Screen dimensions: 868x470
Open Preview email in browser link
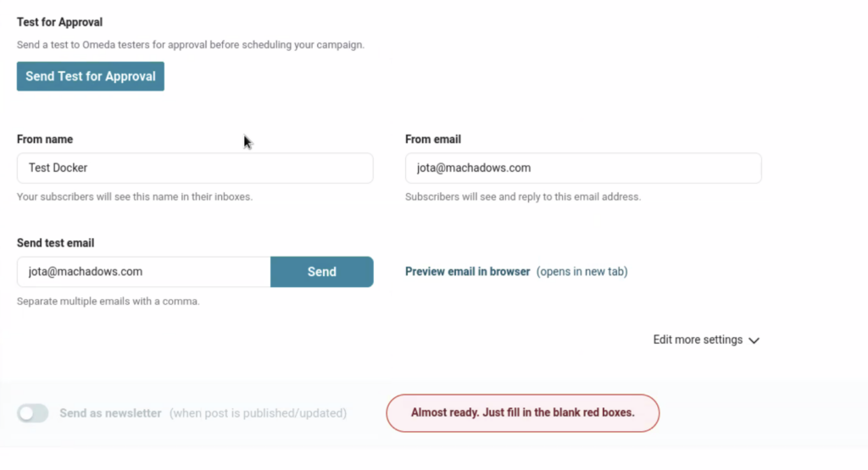pyautogui.click(x=467, y=272)
